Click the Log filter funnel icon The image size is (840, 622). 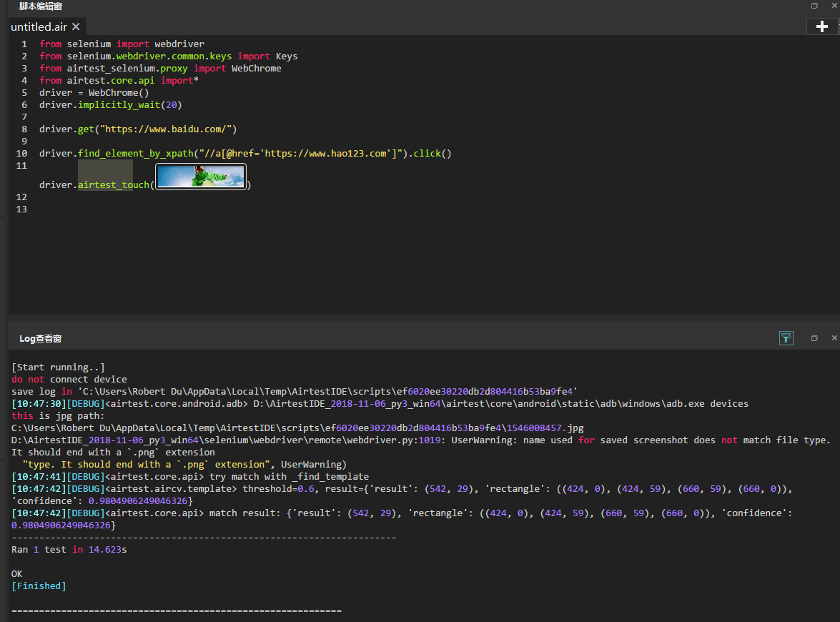(786, 338)
